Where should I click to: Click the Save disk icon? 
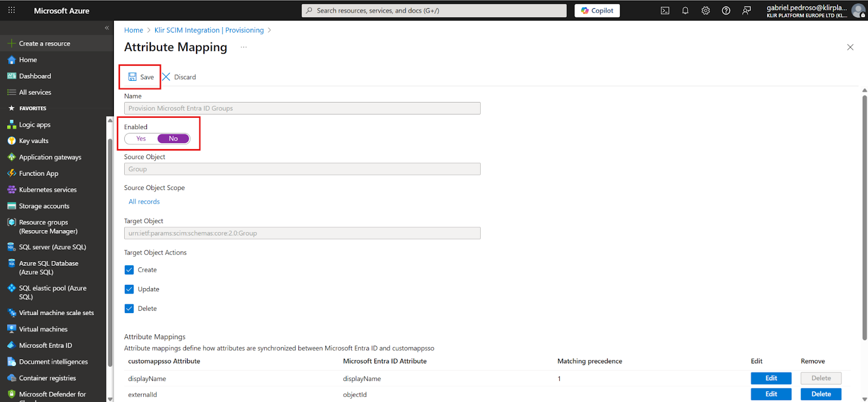pyautogui.click(x=132, y=77)
